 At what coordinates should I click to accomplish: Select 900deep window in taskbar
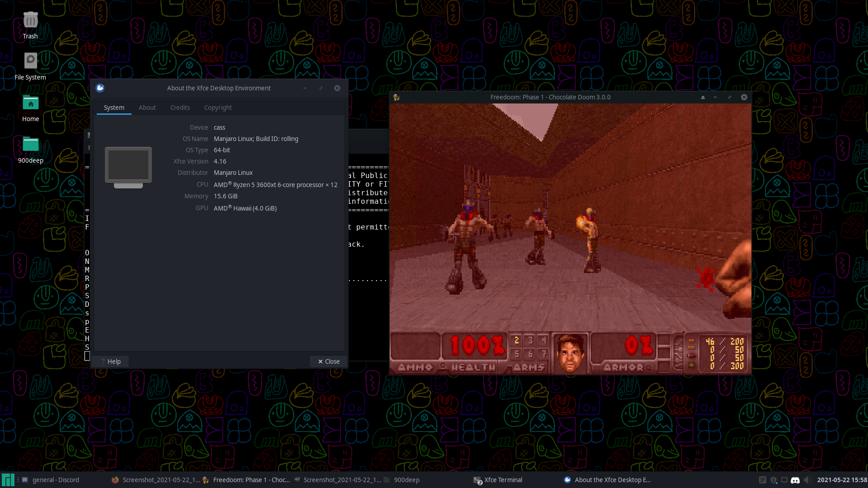point(406,480)
